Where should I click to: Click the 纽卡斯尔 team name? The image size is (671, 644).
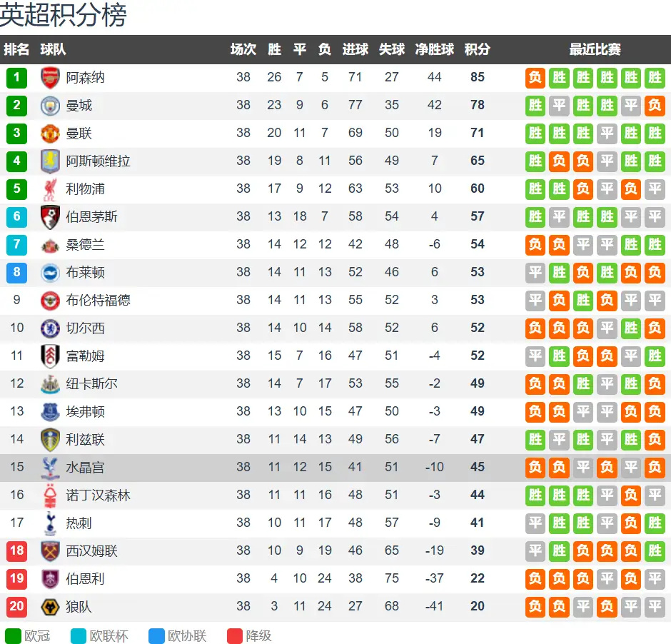91,384
